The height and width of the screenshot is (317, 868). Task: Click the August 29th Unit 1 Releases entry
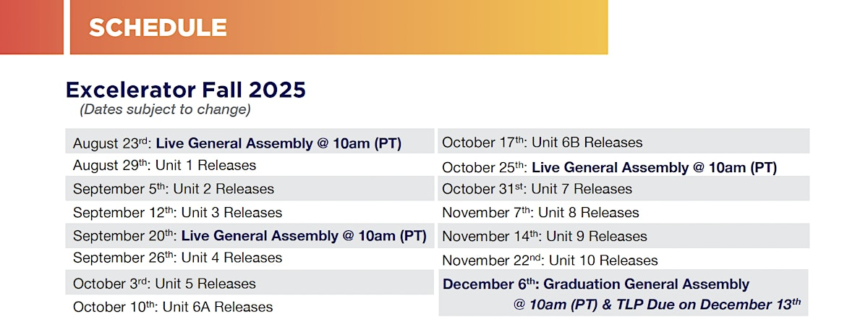(x=164, y=166)
